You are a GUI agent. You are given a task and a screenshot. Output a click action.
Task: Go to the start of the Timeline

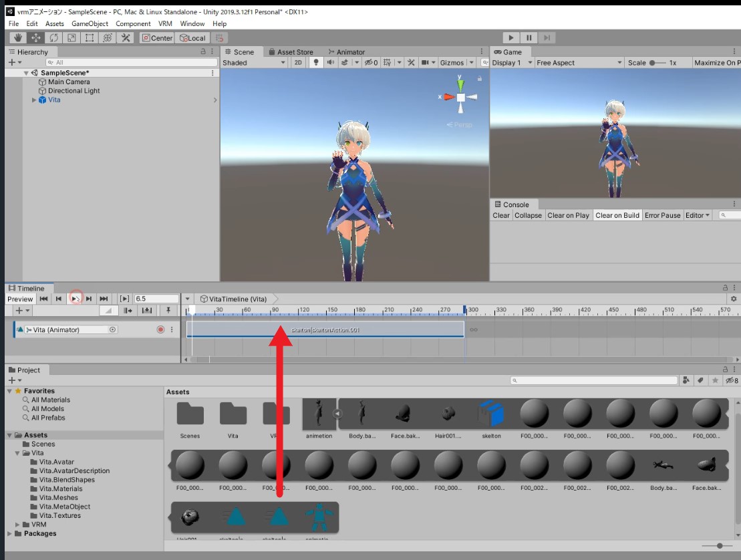(43, 299)
